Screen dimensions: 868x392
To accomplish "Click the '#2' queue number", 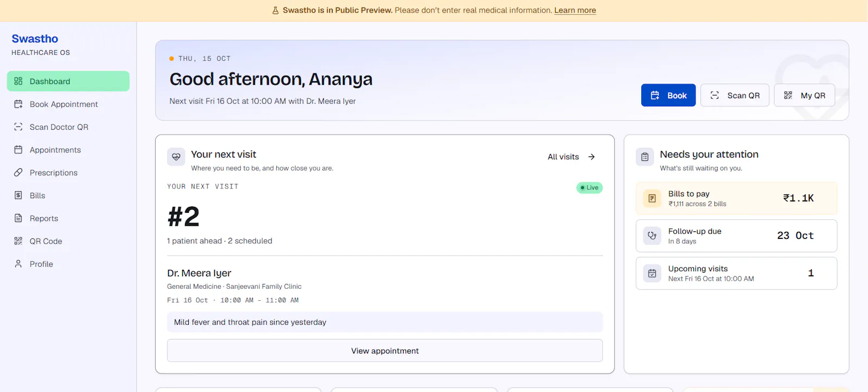I will [183, 217].
